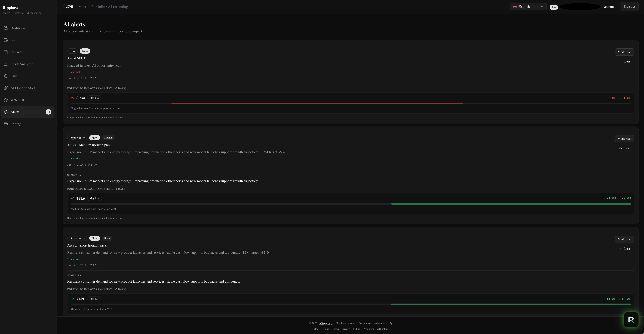Mark the TSLA alert as read
This screenshot has width=644, height=334.
click(624, 139)
